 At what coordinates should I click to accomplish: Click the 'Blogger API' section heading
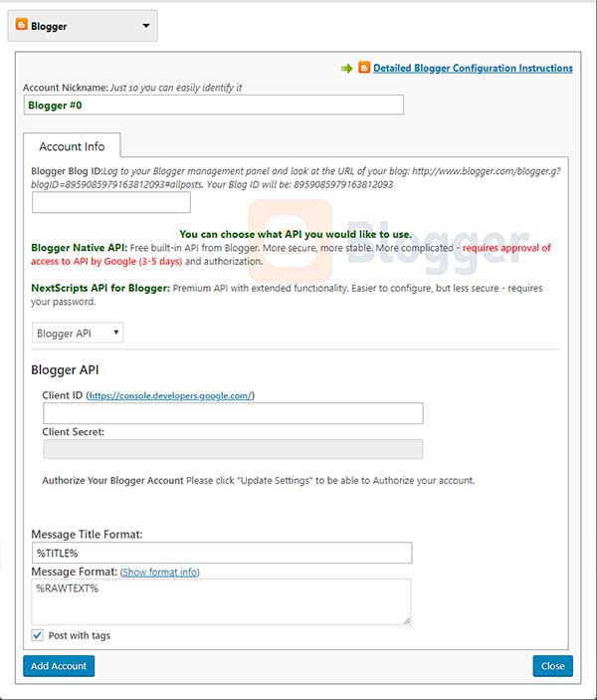coord(65,370)
